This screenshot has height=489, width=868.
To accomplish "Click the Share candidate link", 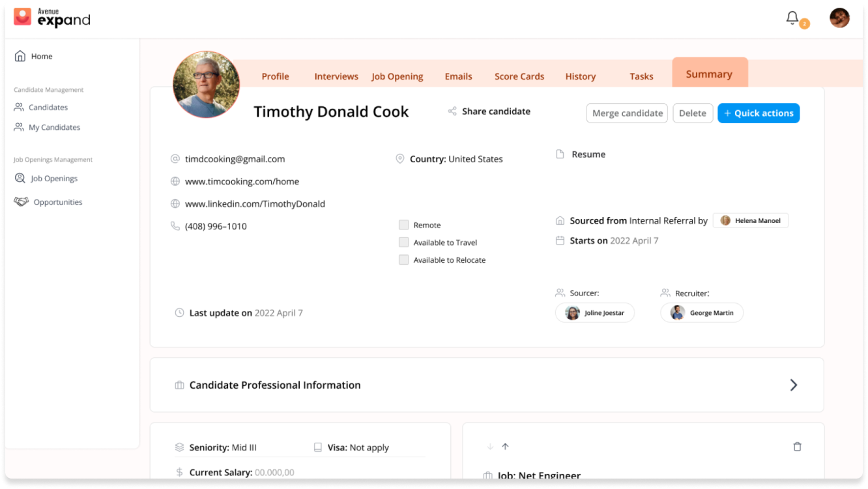I will pos(496,111).
